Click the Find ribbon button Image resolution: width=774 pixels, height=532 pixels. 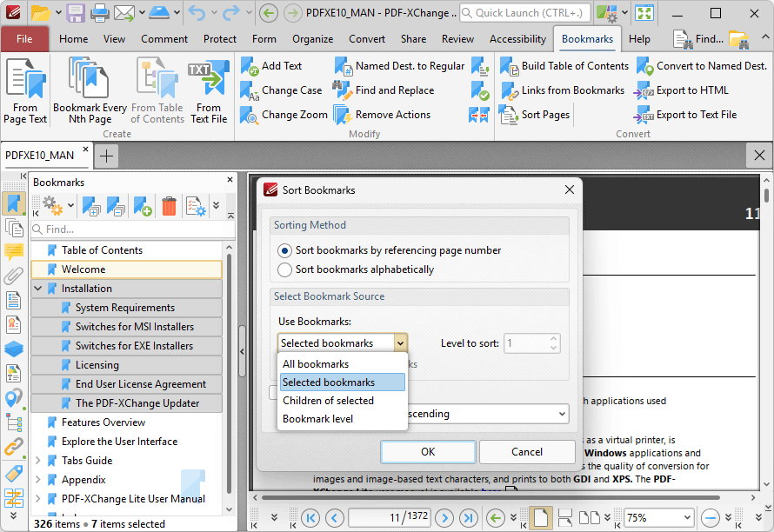(x=698, y=39)
